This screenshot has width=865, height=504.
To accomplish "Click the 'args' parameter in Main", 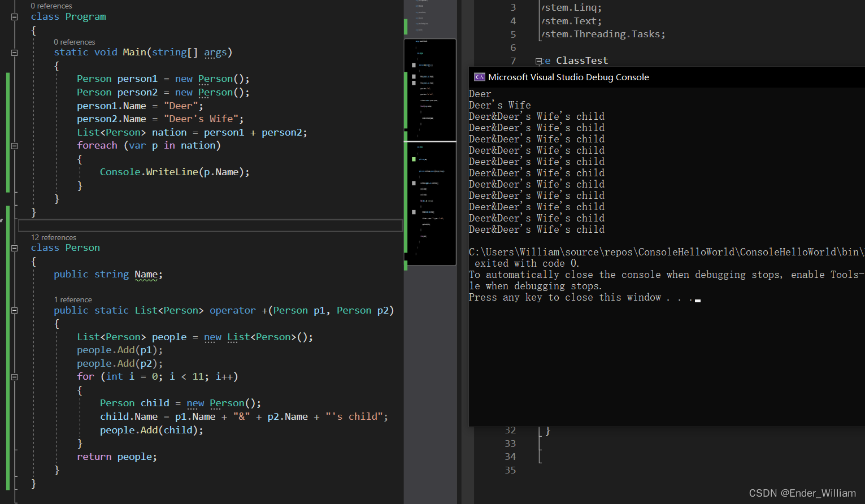I will 215,53.
